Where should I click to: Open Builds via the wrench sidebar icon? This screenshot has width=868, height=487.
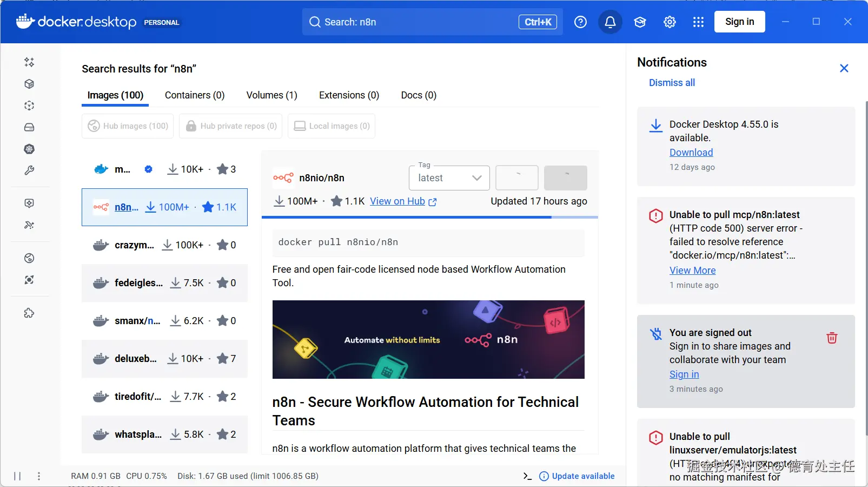pos(29,170)
